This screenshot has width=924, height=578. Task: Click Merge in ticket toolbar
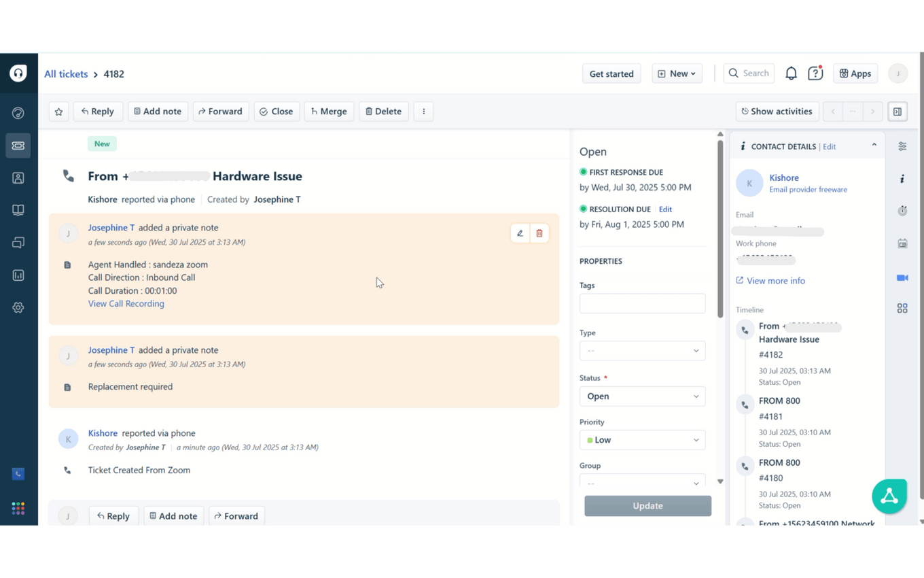point(329,112)
